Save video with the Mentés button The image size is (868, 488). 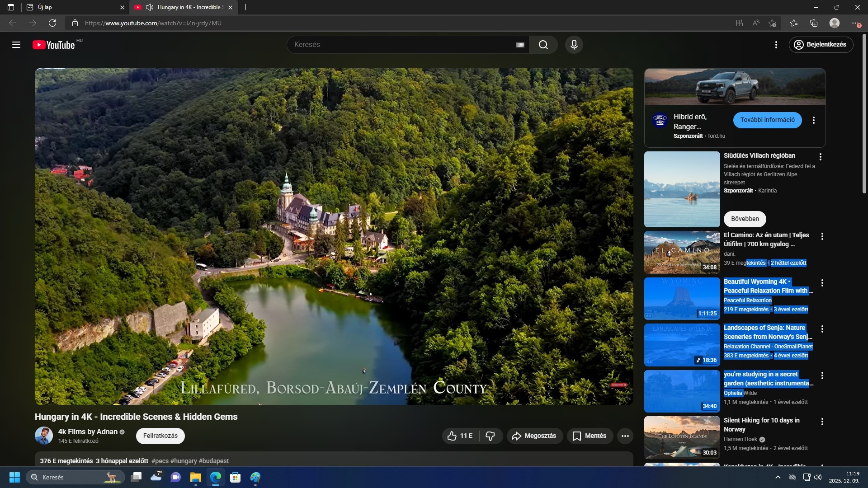tap(590, 436)
